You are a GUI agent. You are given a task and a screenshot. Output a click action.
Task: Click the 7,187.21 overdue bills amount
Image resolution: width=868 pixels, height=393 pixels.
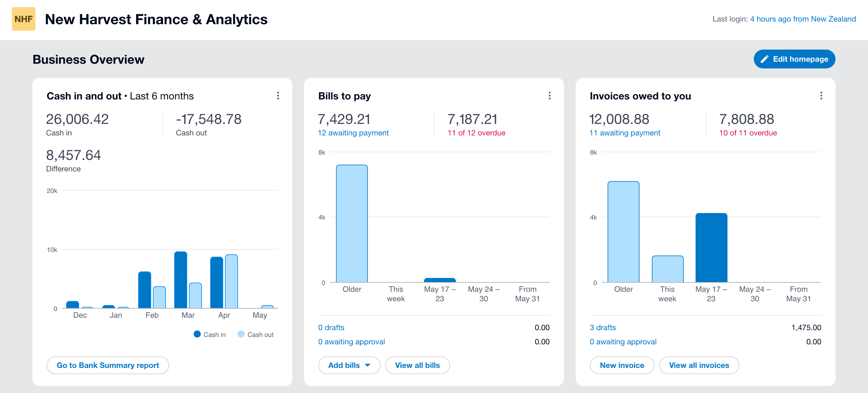click(x=472, y=119)
